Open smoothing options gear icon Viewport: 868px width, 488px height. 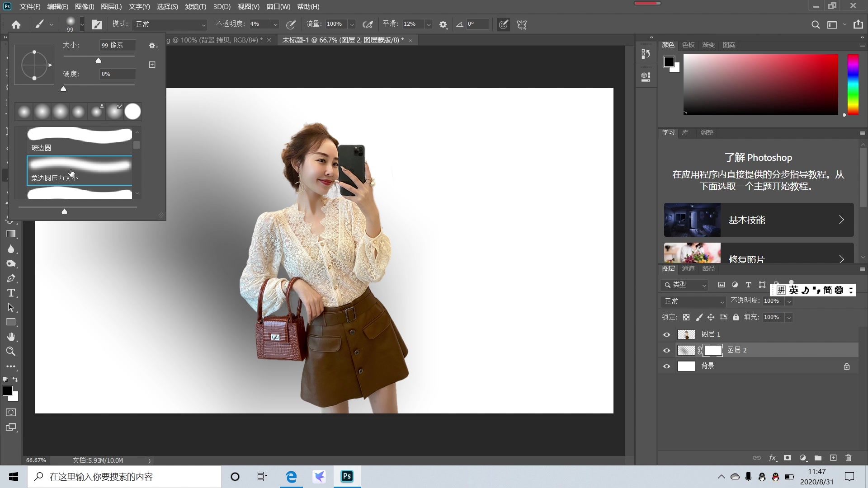pos(443,24)
